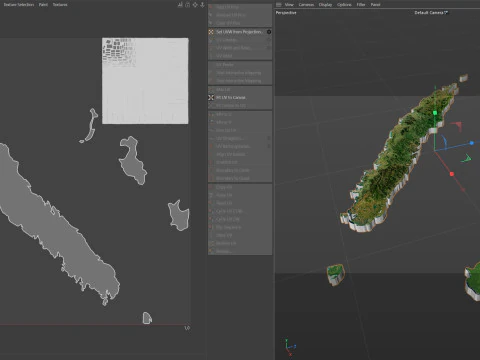480x360 pixels.
Task: Open the Panel menu in viewport
Action: [x=376, y=5]
